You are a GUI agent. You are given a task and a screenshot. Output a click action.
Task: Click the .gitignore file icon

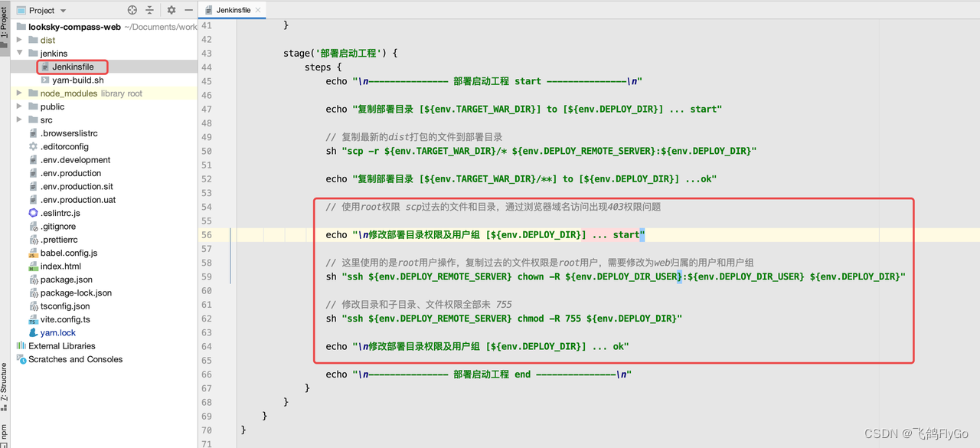33,227
